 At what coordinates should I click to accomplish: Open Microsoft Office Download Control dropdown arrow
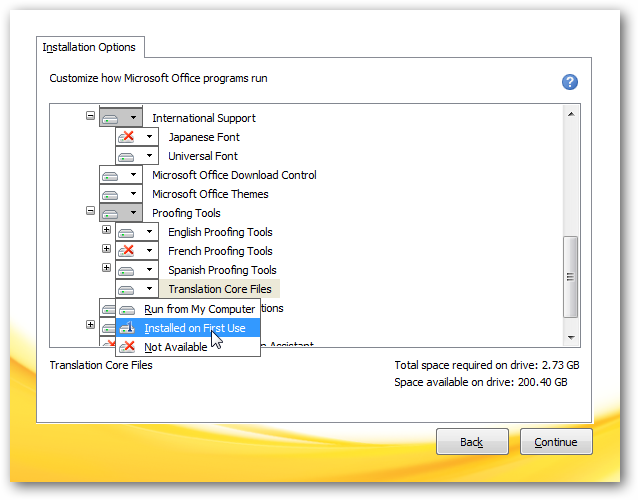click(133, 175)
